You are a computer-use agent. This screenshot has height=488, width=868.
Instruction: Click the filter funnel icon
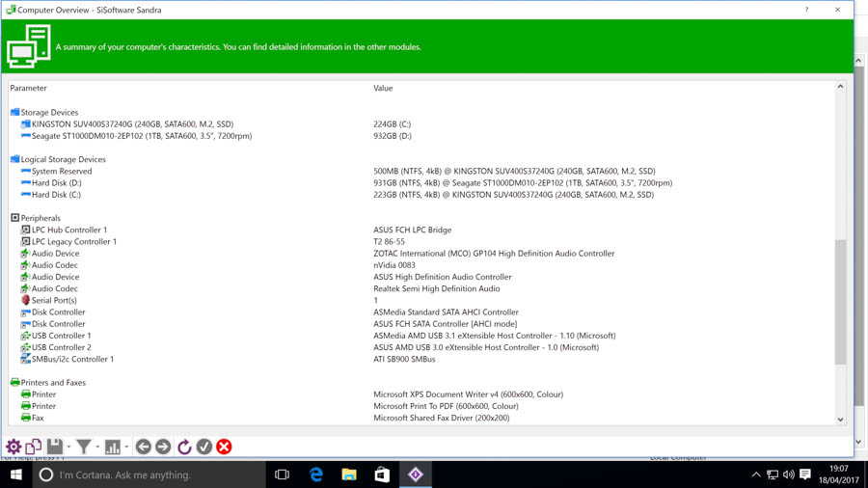84,447
